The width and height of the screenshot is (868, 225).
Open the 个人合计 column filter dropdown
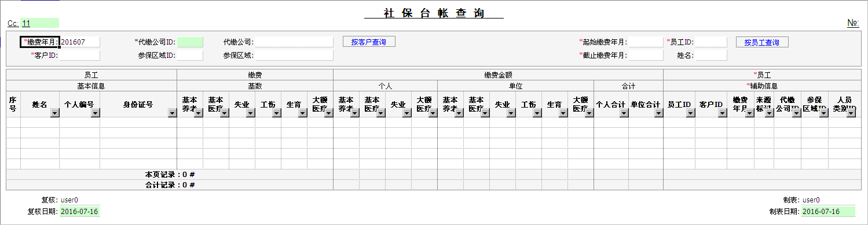click(x=624, y=113)
